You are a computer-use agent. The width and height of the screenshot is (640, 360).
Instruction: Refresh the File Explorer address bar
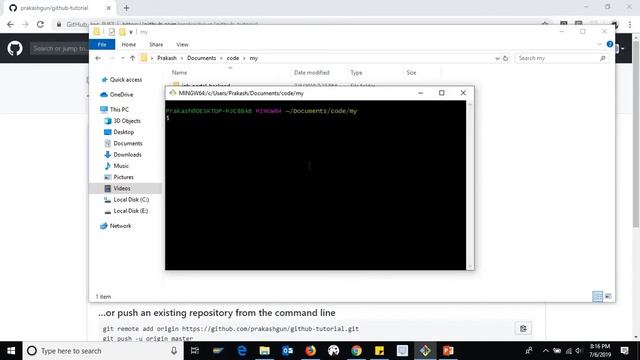tap(505, 58)
